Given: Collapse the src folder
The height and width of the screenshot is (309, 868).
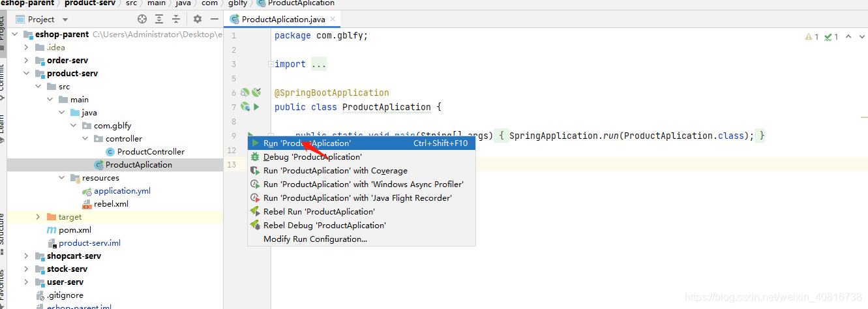Looking at the screenshot, I should 38,87.
